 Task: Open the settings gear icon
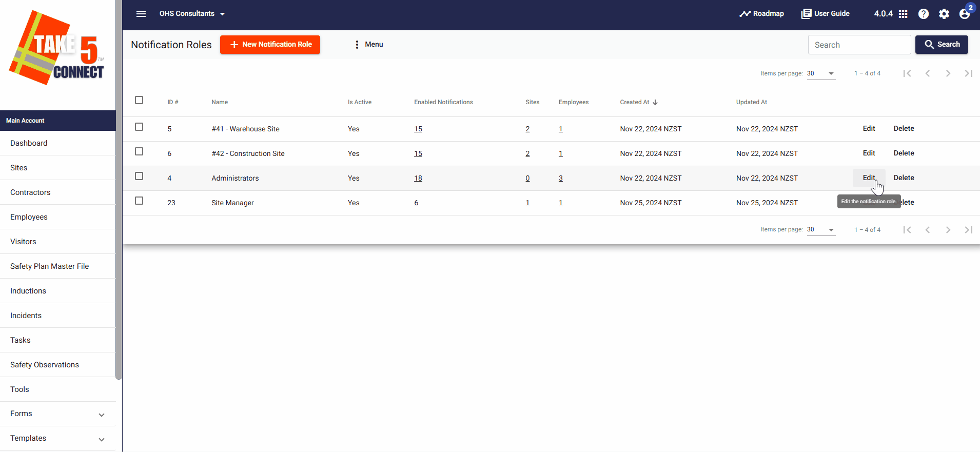tap(944, 14)
